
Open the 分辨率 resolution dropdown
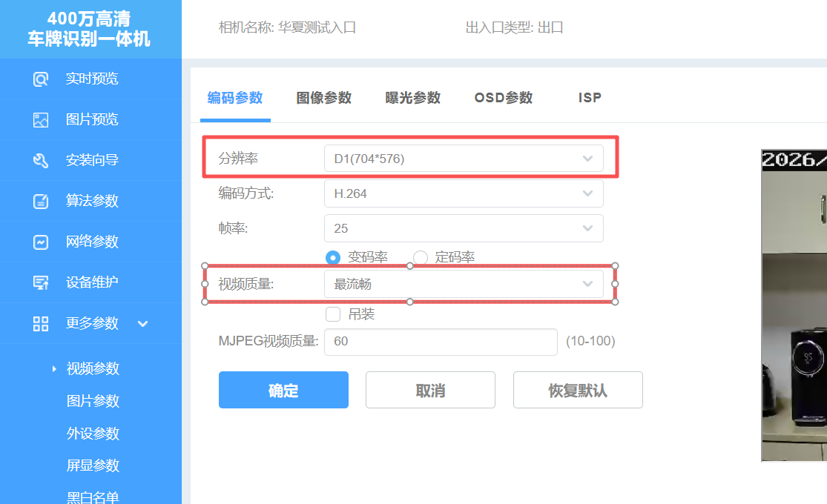click(x=464, y=159)
